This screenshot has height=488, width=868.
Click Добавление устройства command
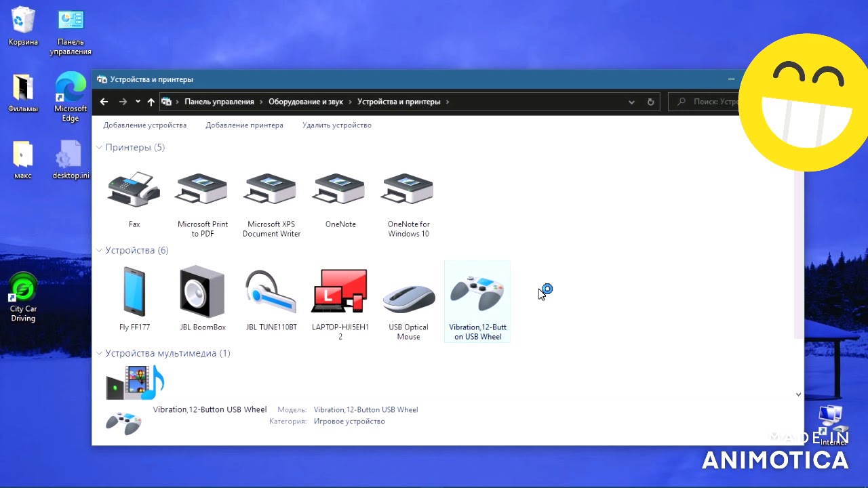click(144, 125)
